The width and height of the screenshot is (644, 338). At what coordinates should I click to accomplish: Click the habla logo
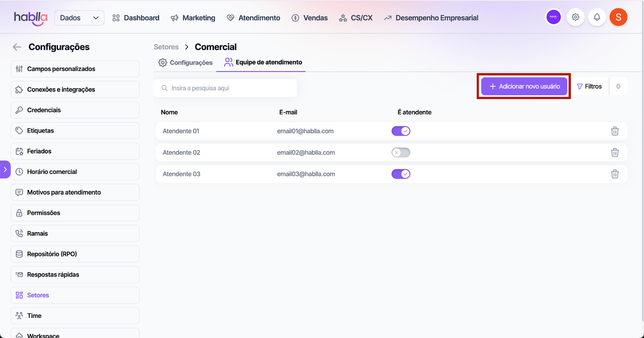(x=31, y=18)
